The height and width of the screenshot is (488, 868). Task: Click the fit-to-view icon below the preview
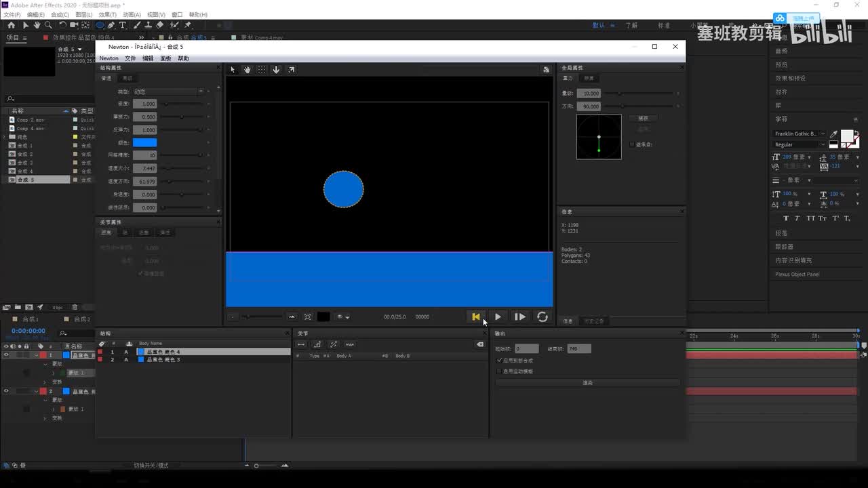(x=308, y=317)
